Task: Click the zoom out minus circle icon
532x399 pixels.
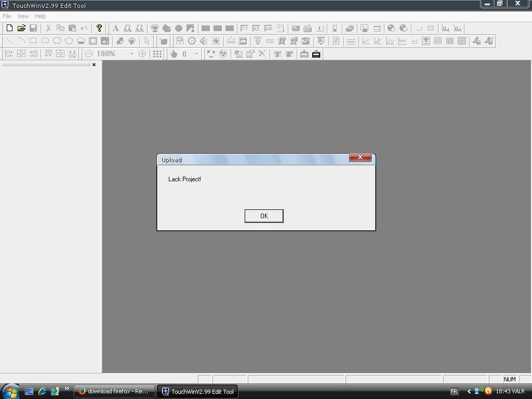Action: point(88,54)
